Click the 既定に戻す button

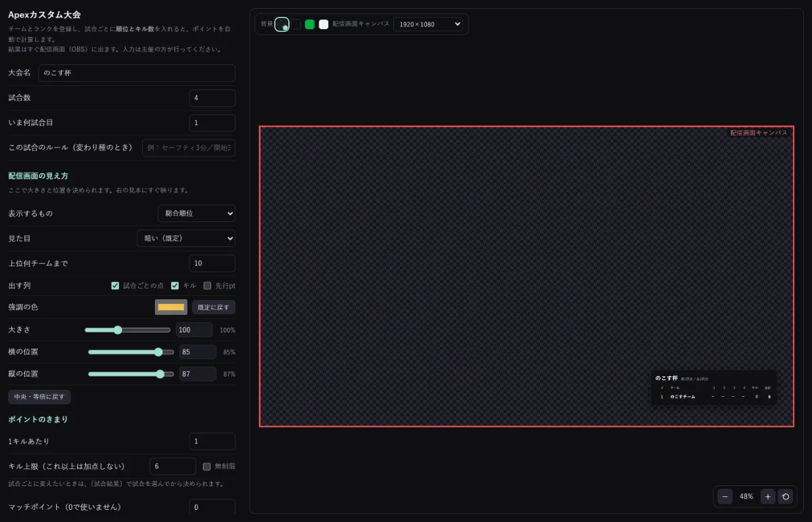[214, 307]
